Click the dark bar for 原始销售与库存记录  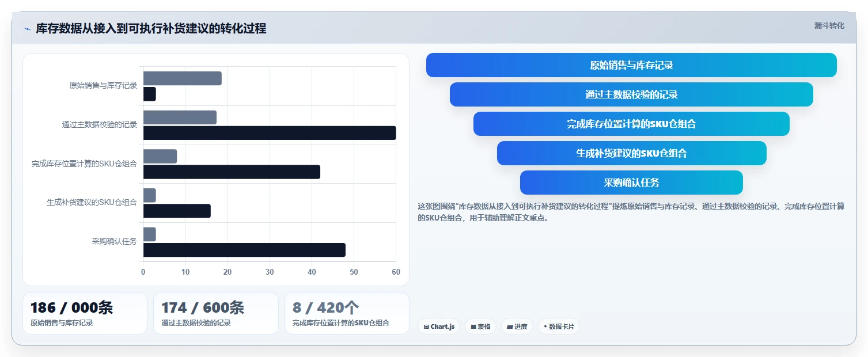(x=150, y=94)
